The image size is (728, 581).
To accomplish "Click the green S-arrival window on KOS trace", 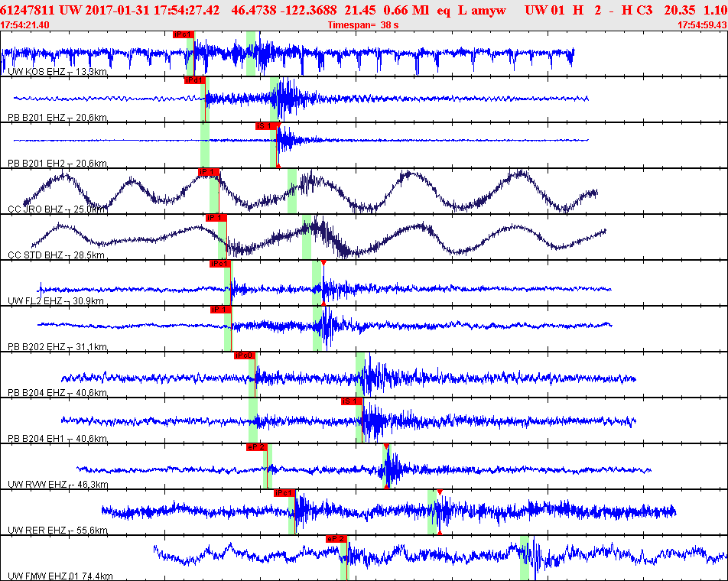I will (x=251, y=54).
